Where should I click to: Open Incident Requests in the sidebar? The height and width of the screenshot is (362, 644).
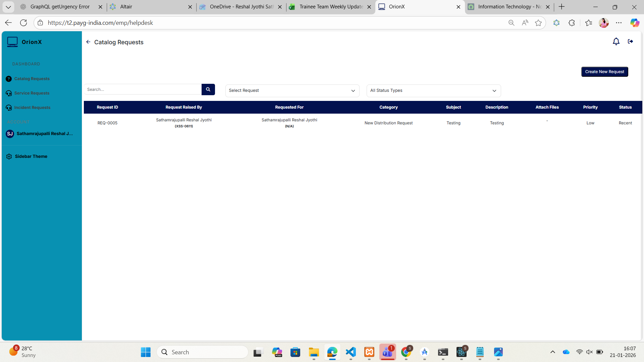(x=32, y=108)
